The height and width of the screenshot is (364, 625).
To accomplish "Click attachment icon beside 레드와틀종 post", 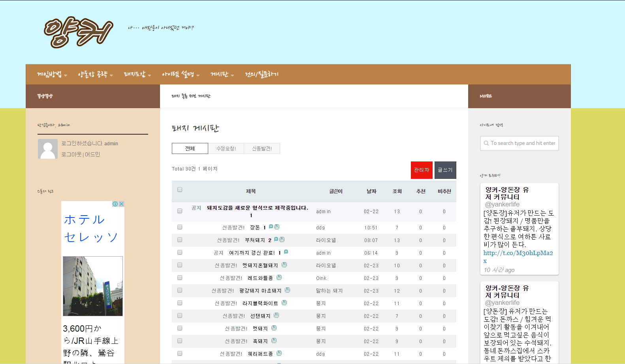I will (279, 278).
